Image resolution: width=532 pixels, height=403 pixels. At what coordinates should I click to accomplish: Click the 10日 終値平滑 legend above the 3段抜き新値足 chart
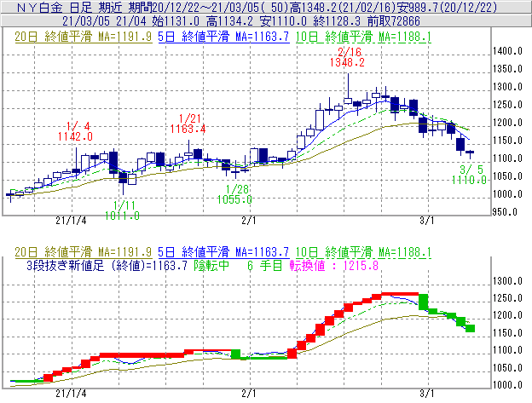tap(363, 252)
